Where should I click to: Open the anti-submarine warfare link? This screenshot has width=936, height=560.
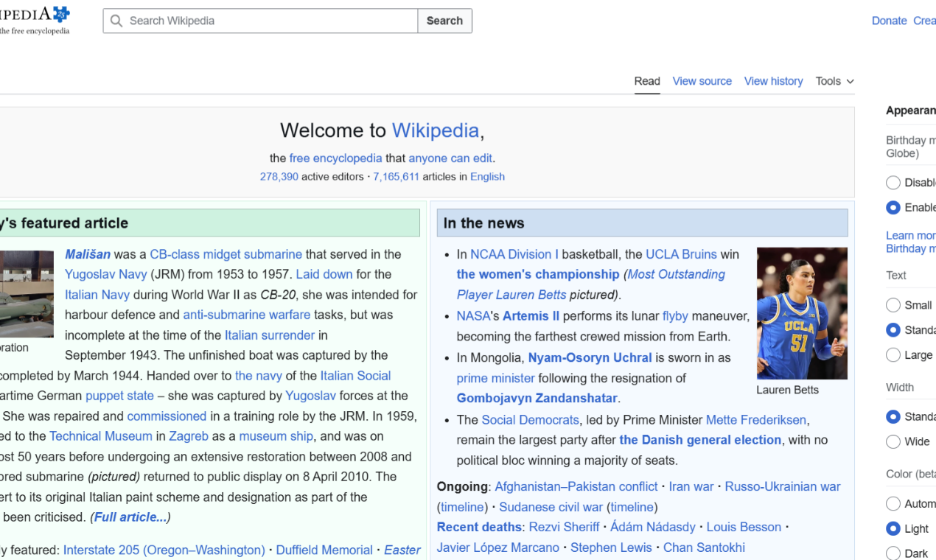point(247,315)
